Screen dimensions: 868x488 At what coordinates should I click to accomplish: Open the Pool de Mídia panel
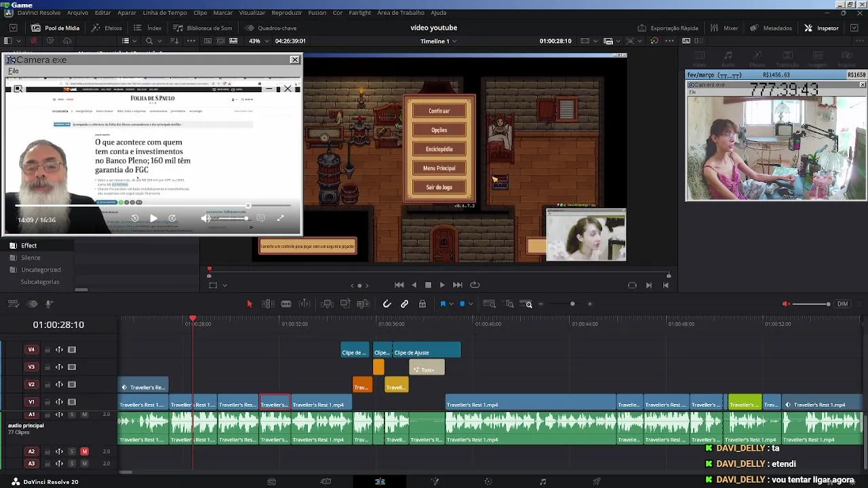(x=56, y=28)
